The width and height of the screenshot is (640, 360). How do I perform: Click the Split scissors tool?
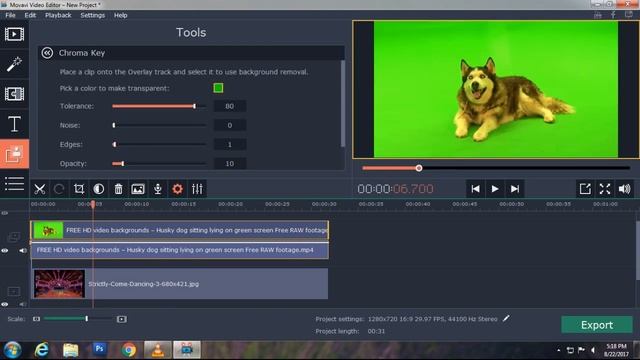coord(40,189)
